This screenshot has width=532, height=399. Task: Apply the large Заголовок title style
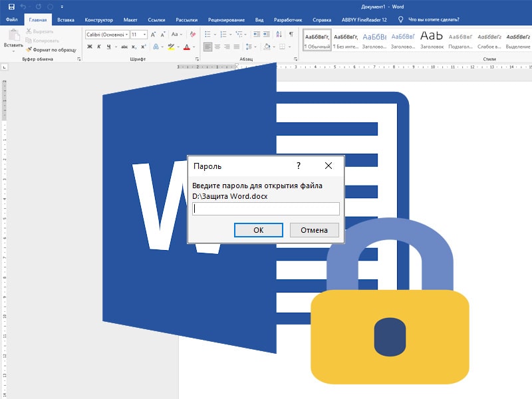point(432,41)
